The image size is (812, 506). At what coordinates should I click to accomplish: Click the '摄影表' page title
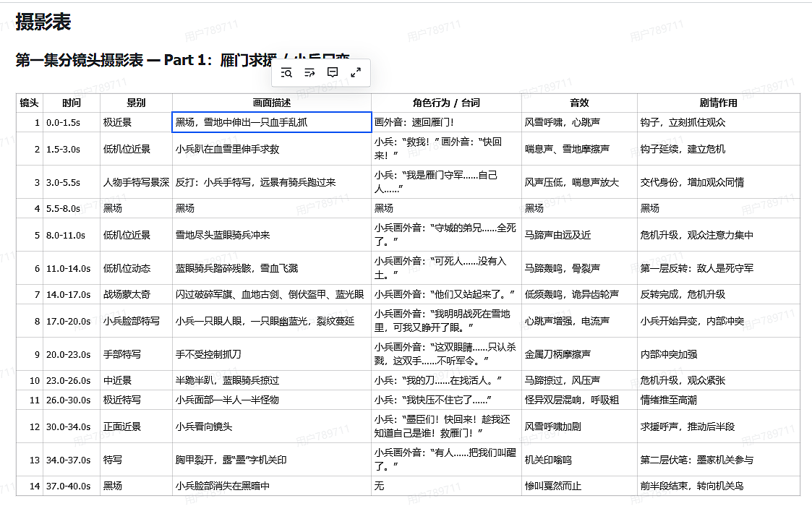[43, 22]
